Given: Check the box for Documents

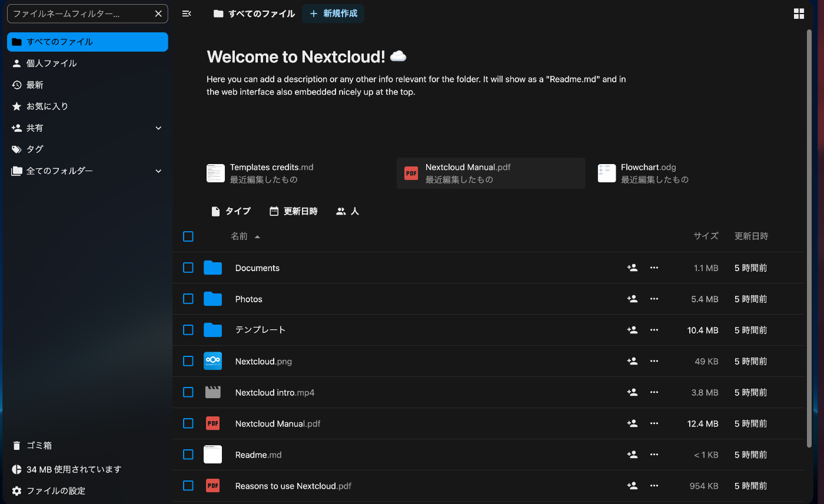Looking at the screenshot, I should pyautogui.click(x=188, y=268).
